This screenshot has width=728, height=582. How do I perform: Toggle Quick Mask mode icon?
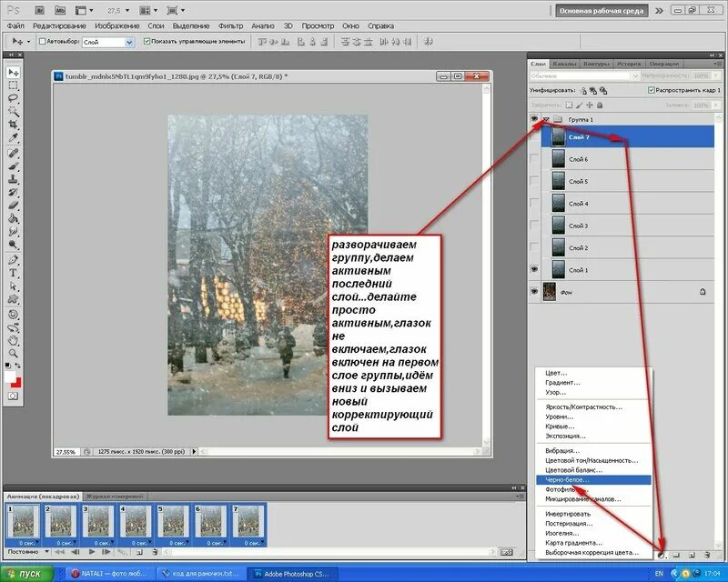click(x=13, y=396)
